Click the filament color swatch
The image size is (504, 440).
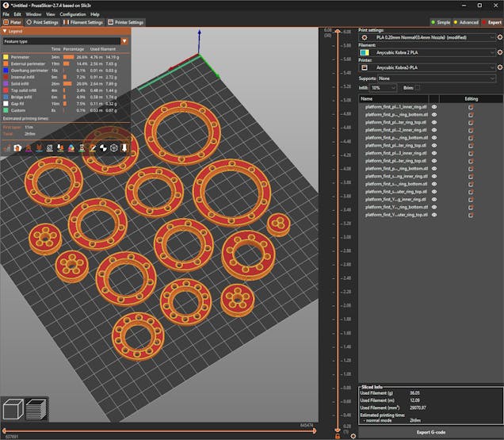[x=364, y=52]
